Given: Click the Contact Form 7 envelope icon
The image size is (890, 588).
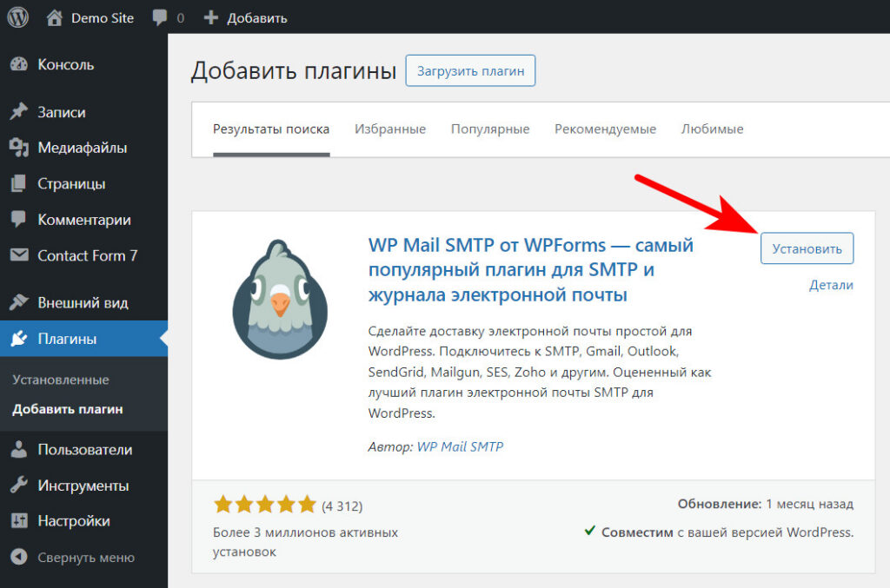Looking at the screenshot, I should (19, 255).
